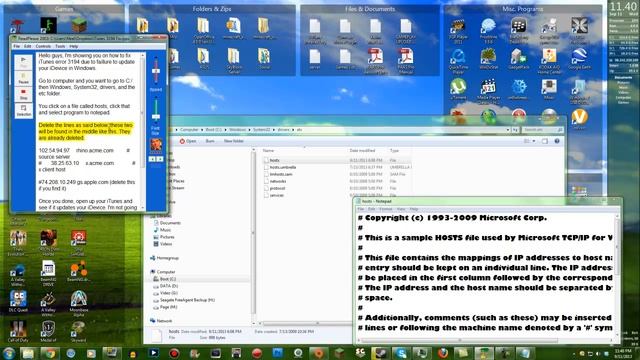Image resolution: width=640 pixels, height=360 pixels.
Task: Click the Photoshop icon in taskbar
Action: (278, 353)
